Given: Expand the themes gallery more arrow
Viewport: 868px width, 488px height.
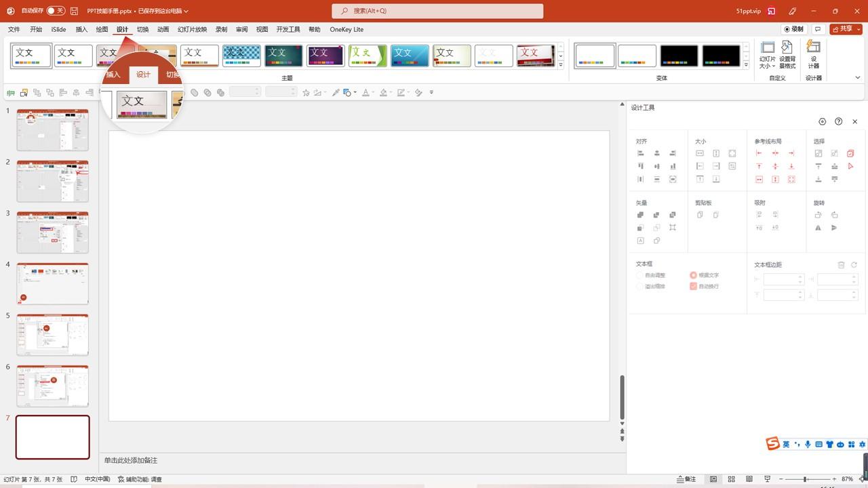Looking at the screenshot, I should [x=561, y=65].
